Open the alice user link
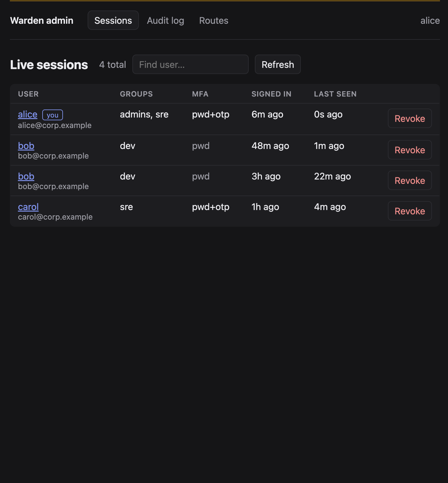 pyautogui.click(x=27, y=114)
